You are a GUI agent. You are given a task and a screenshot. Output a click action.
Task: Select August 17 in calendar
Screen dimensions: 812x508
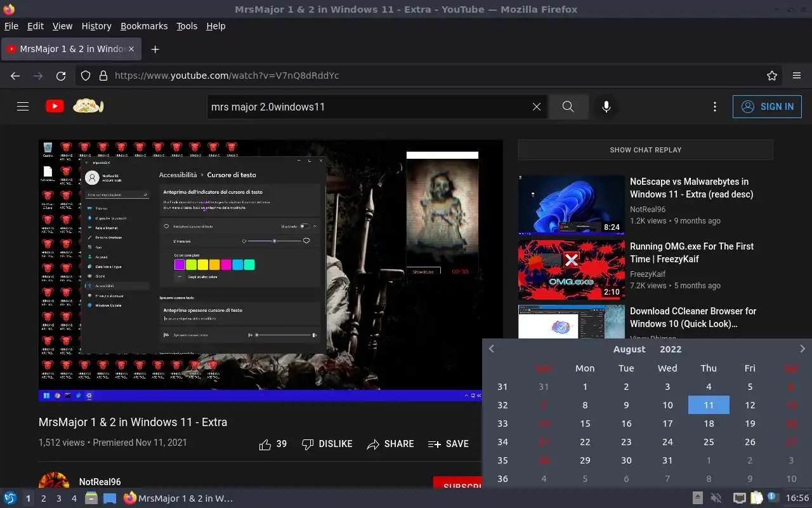(667, 424)
